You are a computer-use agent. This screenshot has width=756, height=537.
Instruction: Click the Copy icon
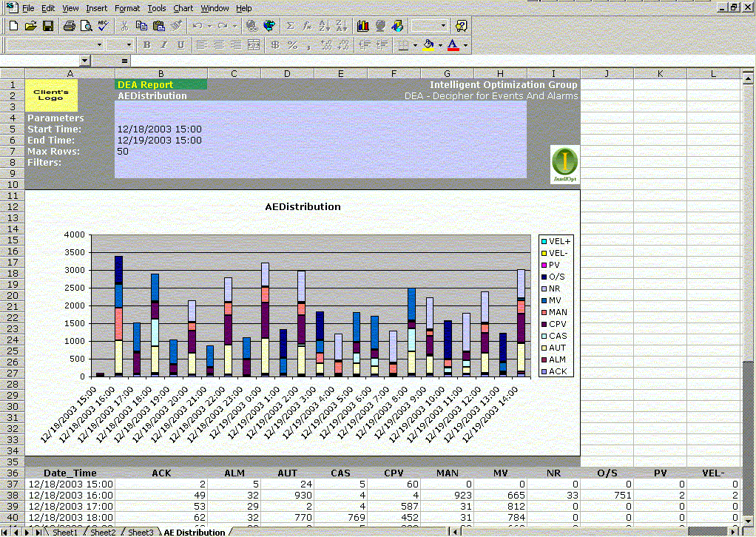click(x=141, y=26)
